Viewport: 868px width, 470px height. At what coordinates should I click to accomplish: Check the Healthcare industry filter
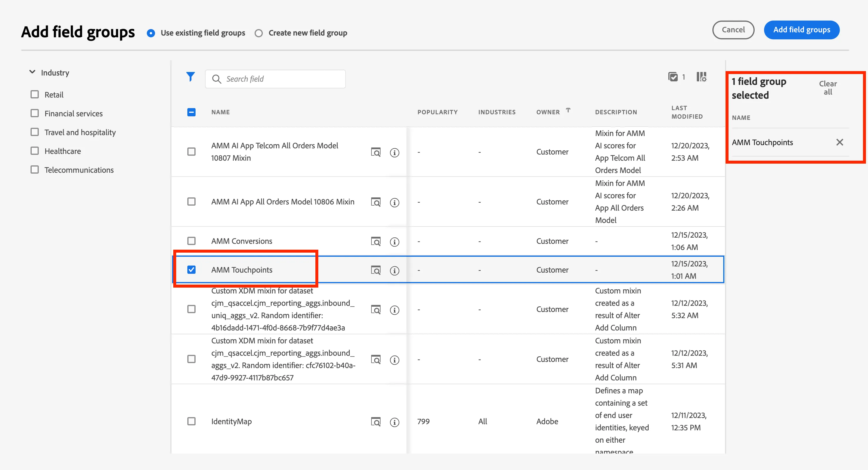(35, 151)
